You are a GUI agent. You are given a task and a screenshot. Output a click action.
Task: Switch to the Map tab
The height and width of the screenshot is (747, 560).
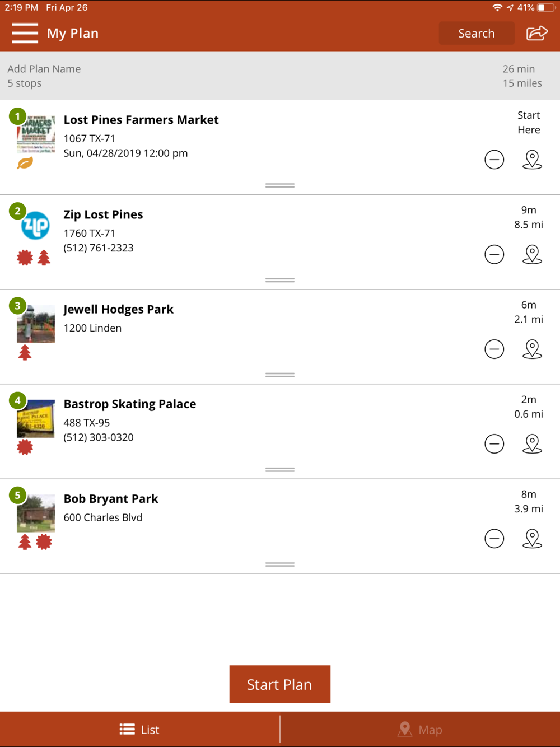tap(420, 730)
